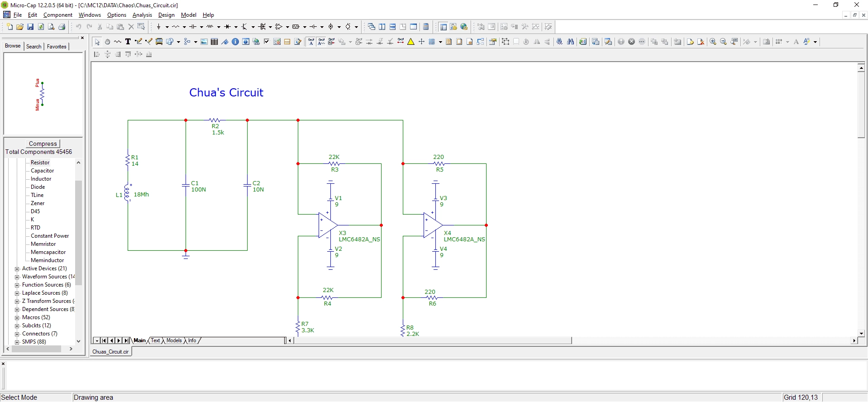Click the schematic vertical scrollbar thumb
868x402 pixels.
[x=861, y=105]
